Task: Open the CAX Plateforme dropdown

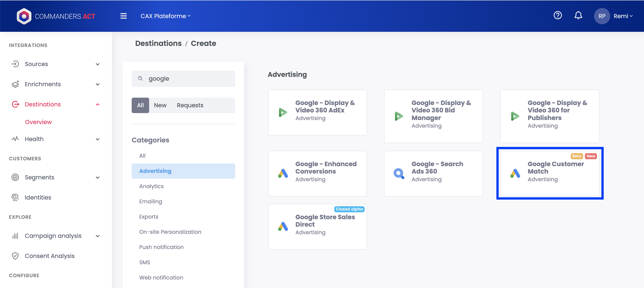Action: click(x=165, y=16)
